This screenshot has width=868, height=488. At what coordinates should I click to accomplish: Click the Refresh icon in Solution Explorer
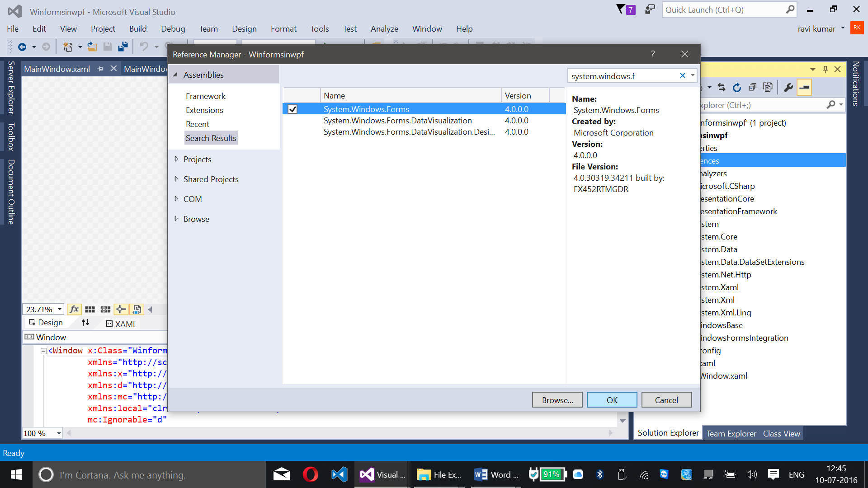coord(737,87)
